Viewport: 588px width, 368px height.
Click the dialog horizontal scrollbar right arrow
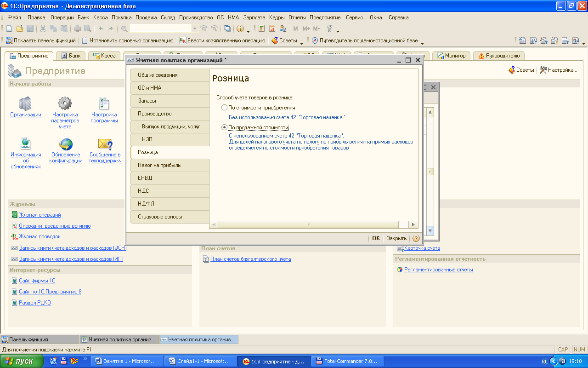(413, 224)
